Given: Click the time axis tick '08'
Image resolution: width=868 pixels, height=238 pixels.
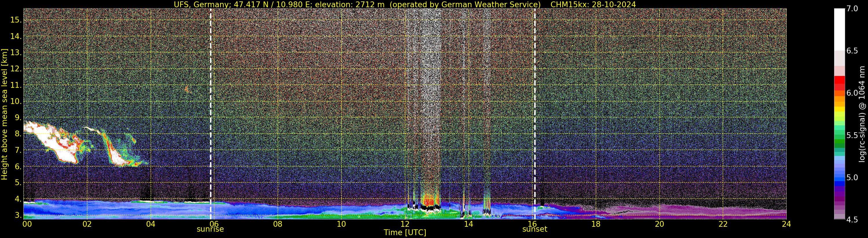Looking at the screenshot, I should (x=278, y=224).
